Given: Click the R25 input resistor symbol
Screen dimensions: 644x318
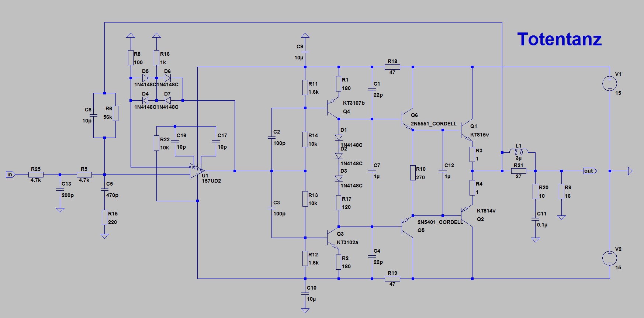Looking at the screenshot, I should [36, 174].
